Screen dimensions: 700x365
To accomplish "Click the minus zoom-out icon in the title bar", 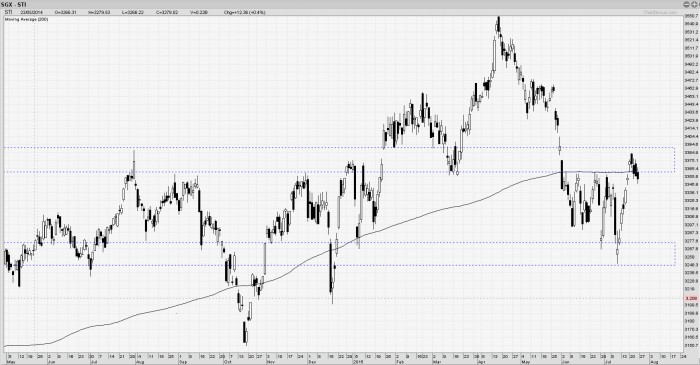I will pos(686,4).
